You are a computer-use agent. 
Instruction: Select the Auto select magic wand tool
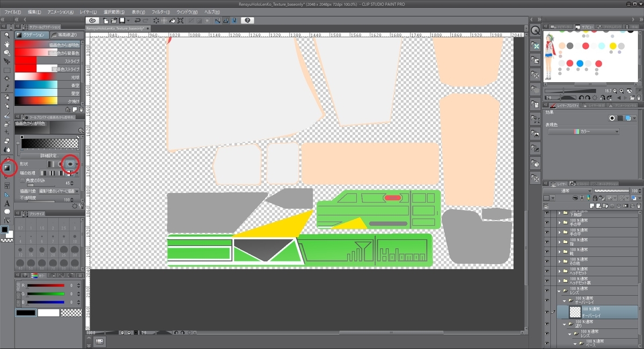[x=7, y=79]
